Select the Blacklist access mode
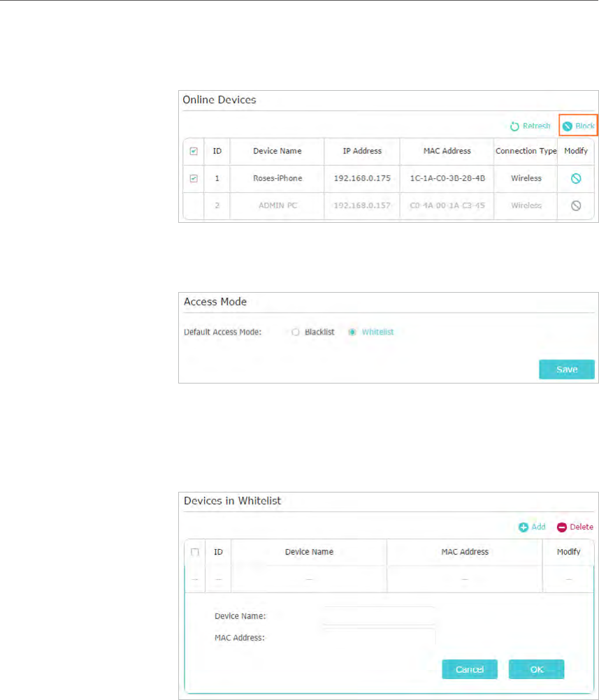 click(x=295, y=332)
